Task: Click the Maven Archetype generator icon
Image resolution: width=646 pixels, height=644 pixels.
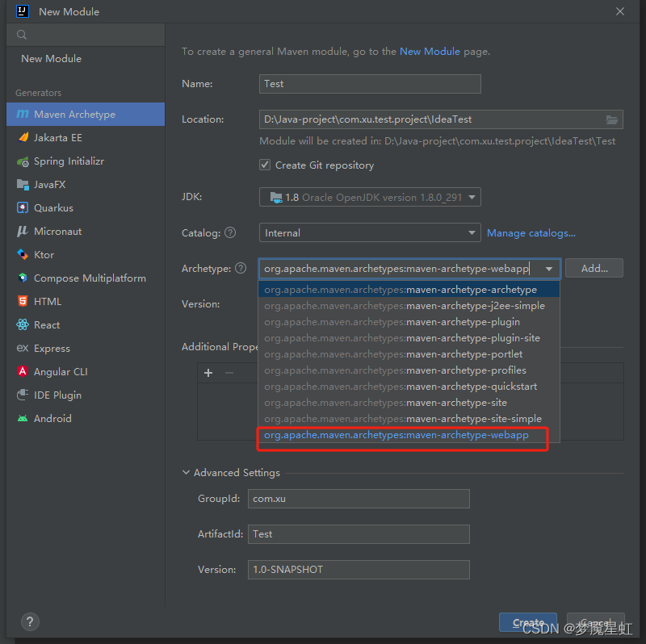Action: 23,114
